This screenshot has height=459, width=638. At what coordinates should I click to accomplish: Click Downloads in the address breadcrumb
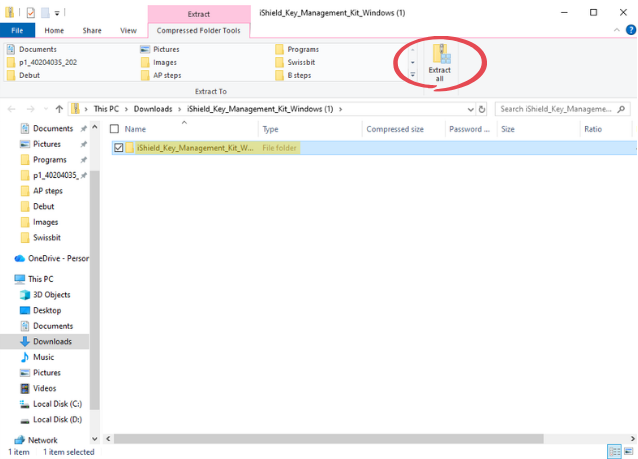click(x=153, y=109)
